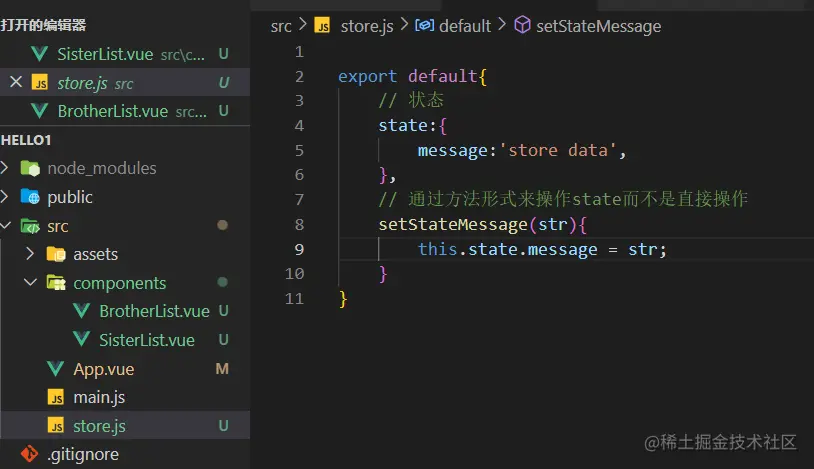Image resolution: width=814 pixels, height=469 pixels.
Task: Click the default breadcrumb symbol
Action: (465, 26)
